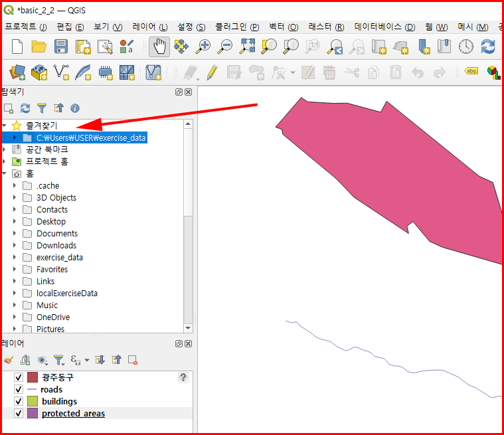504x435 pixels.
Task: Open Data Source Manager icon
Action: click(x=17, y=72)
